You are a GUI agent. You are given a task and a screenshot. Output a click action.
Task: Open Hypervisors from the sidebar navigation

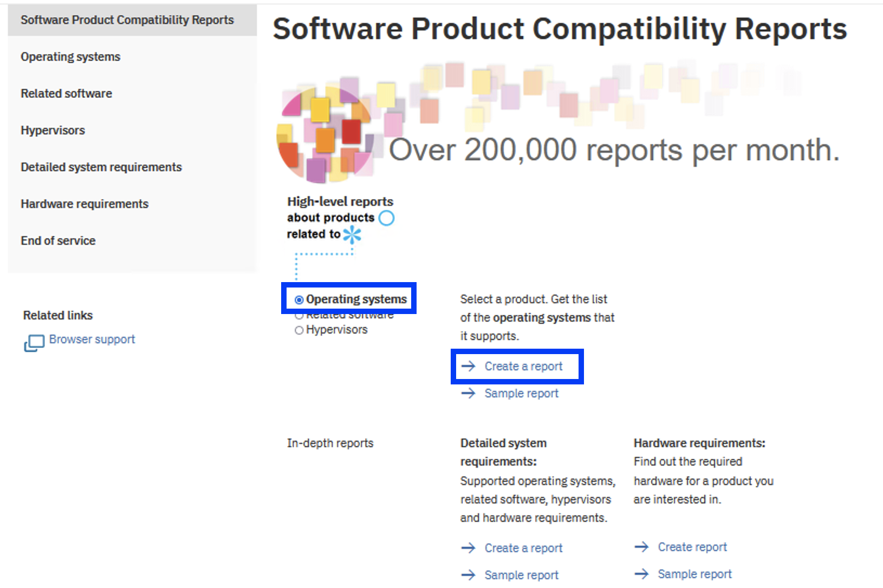click(53, 130)
